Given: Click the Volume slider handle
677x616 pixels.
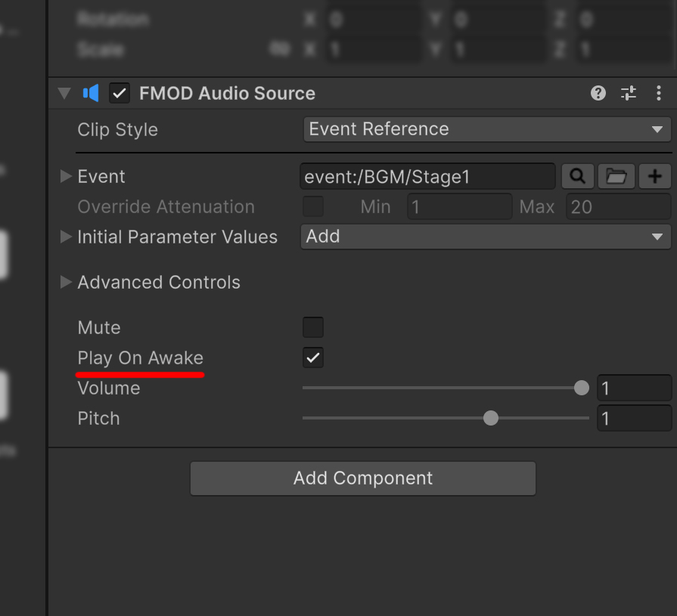Looking at the screenshot, I should [x=582, y=388].
